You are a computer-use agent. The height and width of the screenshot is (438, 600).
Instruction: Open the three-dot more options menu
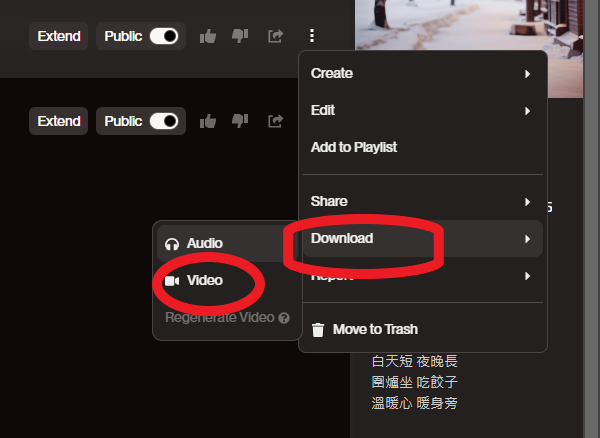pos(312,36)
